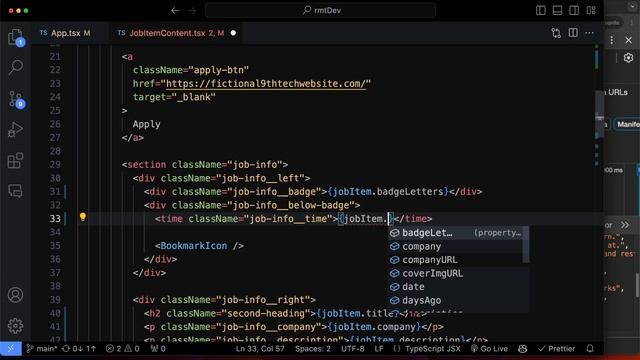Click the Prettier status entry
Viewport: 640px width, 360px height.
(556, 349)
